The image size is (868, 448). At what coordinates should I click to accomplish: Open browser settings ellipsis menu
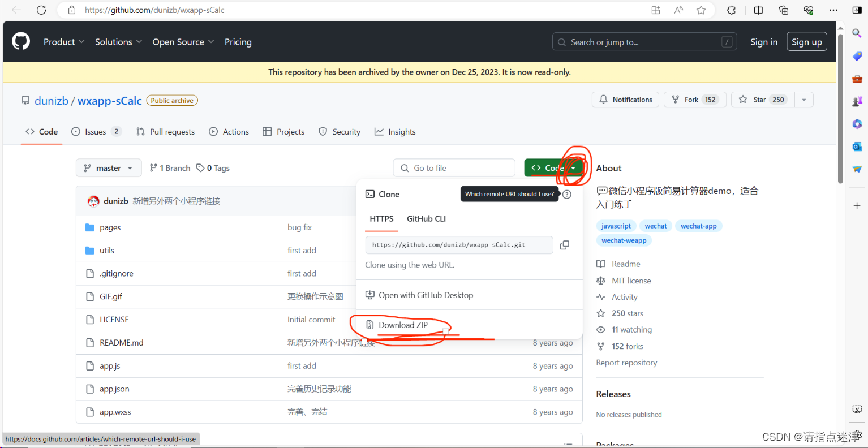[x=833, y=10]
